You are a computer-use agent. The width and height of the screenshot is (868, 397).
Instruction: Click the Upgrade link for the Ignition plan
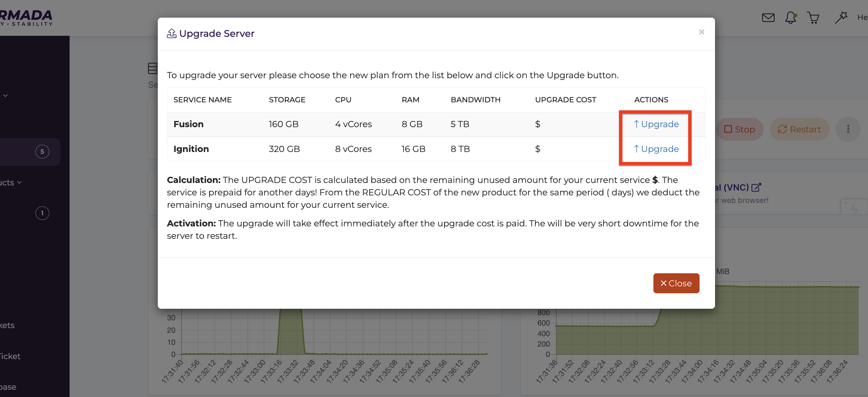pos(656,149)
